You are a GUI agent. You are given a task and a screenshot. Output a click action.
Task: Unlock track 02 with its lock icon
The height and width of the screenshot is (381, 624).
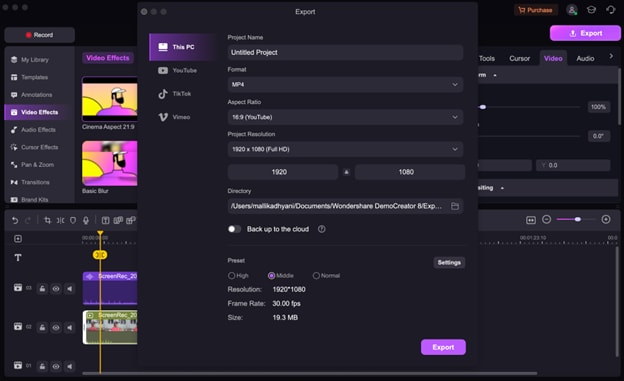click(x=42, y=327)
